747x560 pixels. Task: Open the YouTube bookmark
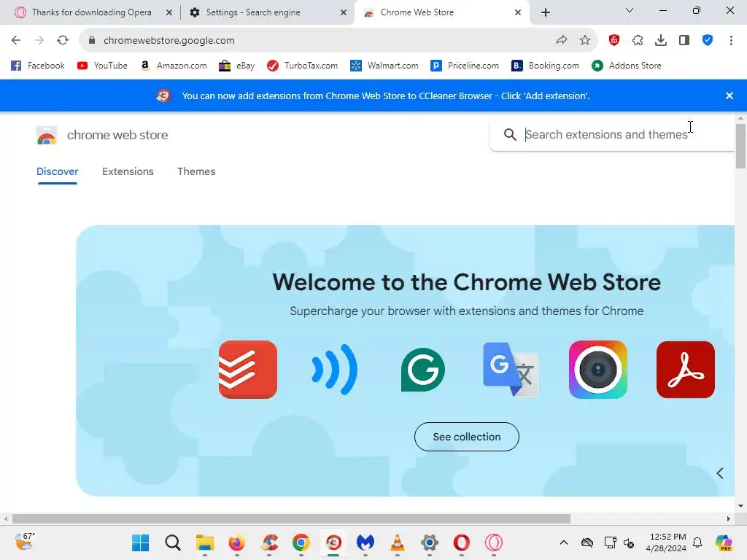click(102, 66)
